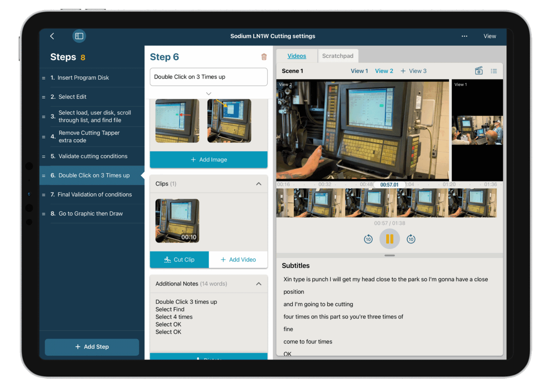Viewport: 544px width, 392px height.
Task: Open the three-dot more options menu
Action: coord(464,36)
